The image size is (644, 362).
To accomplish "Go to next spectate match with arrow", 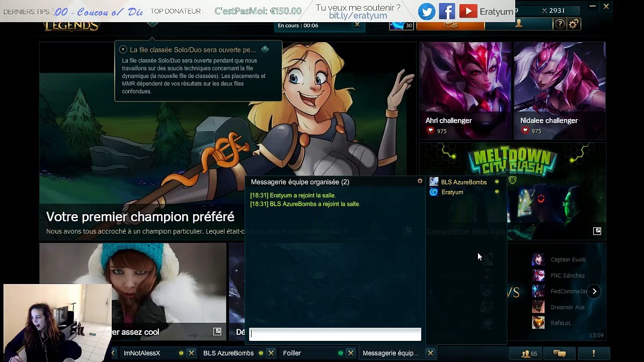I will click(x=594, y=291).
